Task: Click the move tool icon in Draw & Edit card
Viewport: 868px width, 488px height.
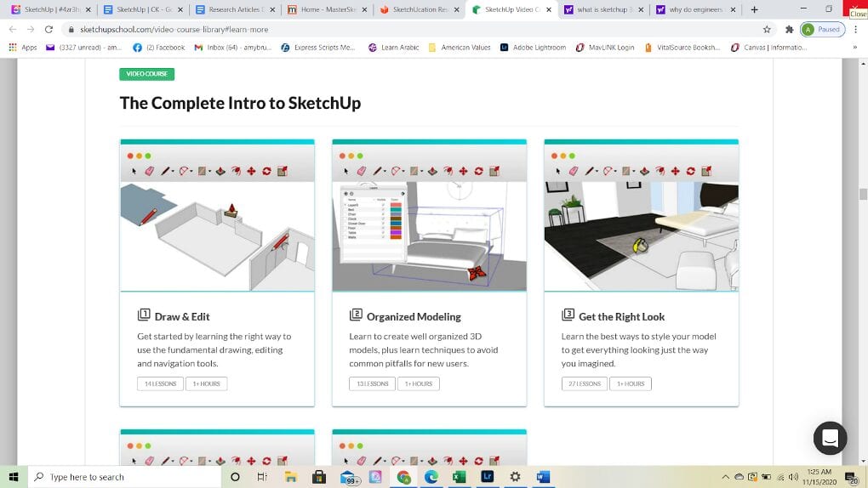Action: pyautogui.click(x=251, y=171)
